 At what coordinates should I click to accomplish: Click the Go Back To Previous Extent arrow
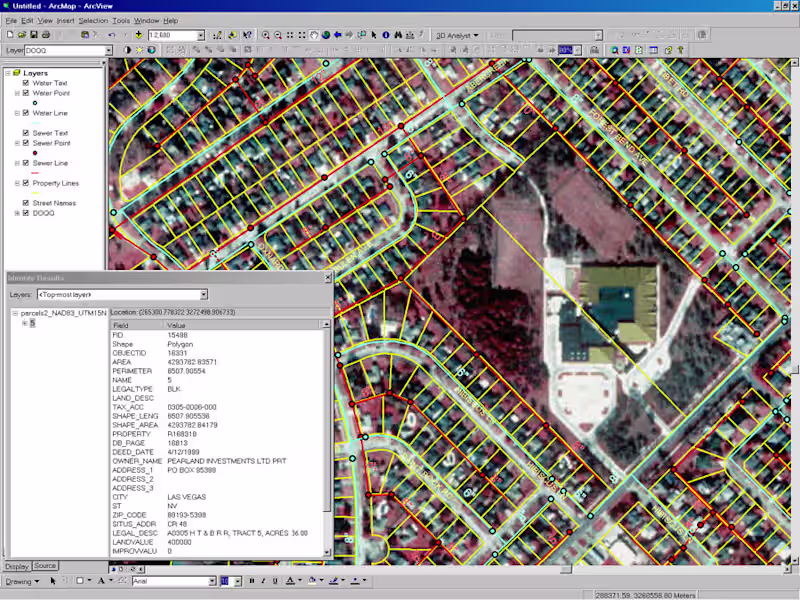click(x=337, y=36)
